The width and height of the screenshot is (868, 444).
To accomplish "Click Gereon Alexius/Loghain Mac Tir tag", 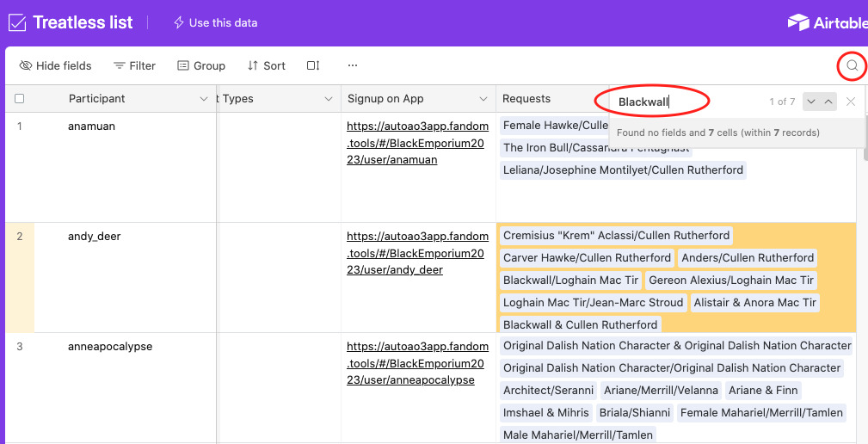I will 731,281.
